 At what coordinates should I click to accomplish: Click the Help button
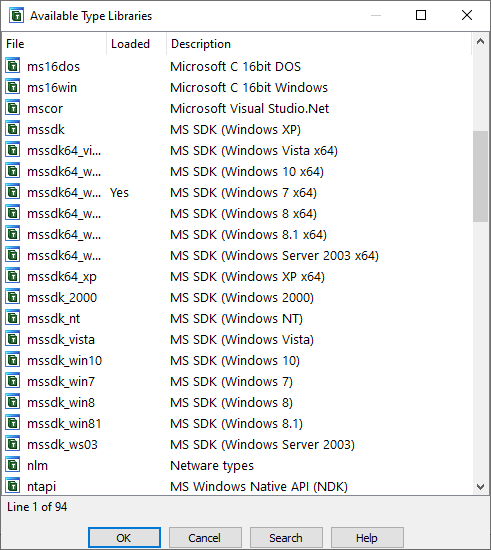tap(367, 537)
